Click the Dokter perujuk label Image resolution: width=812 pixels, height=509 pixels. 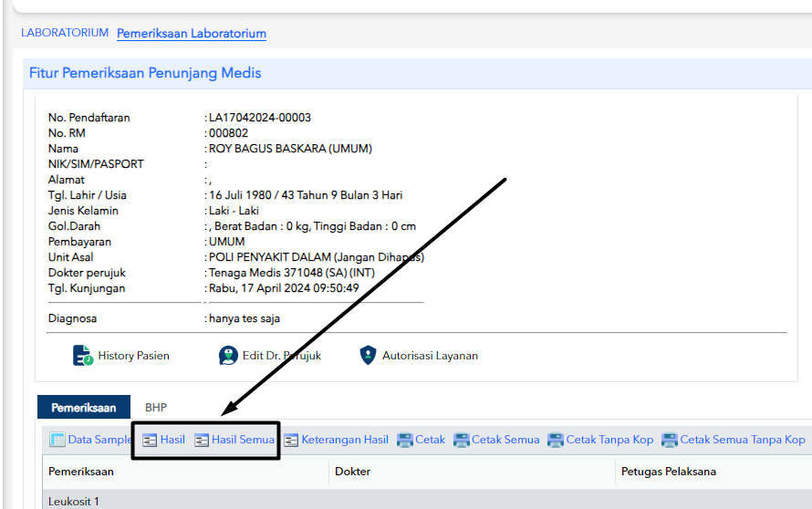click(x=87, y=273)
